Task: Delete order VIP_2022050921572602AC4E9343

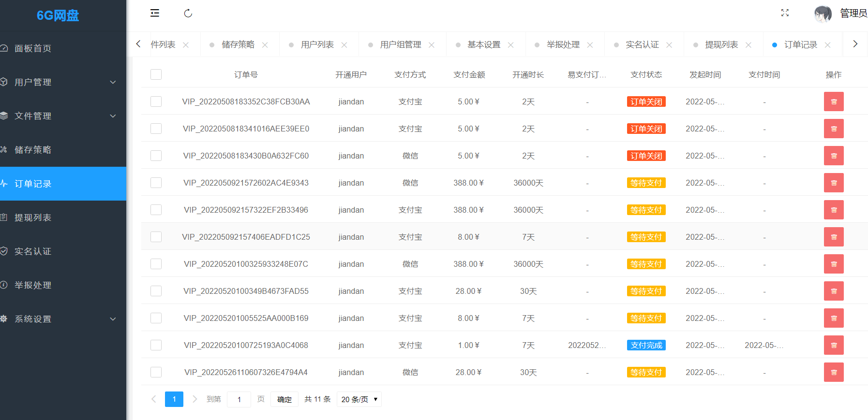Action: 834,183
